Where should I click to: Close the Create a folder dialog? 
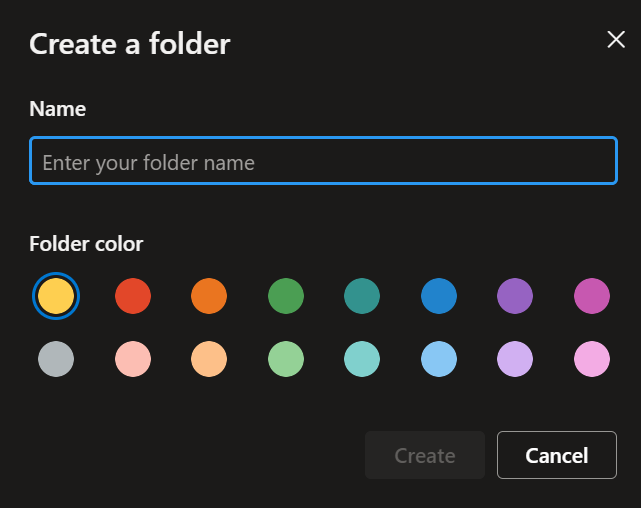[616, 40]
